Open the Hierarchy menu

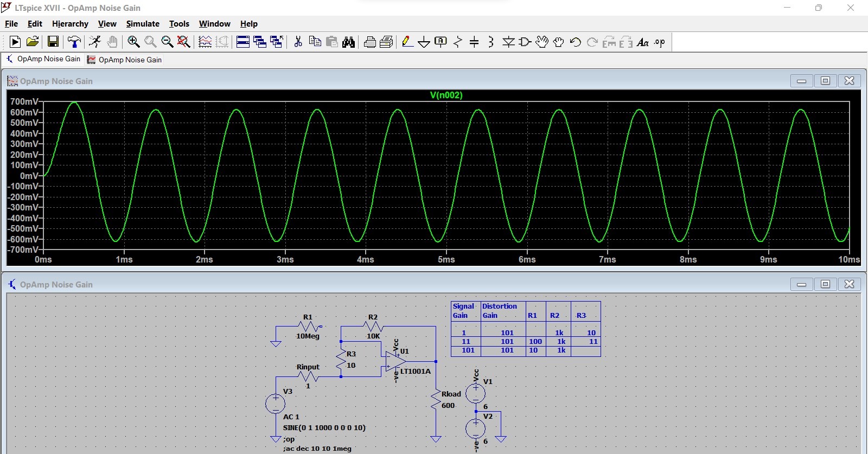[70, 24]
